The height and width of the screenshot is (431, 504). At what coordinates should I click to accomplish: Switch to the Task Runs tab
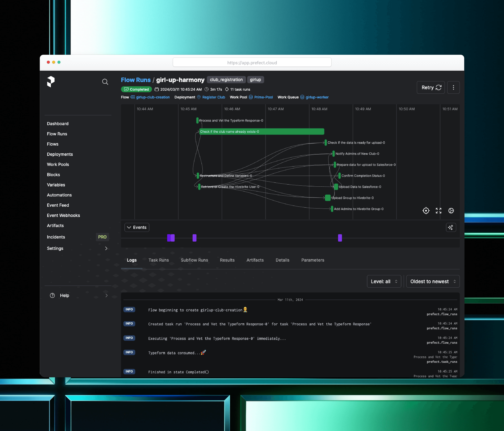coord(159,260)
